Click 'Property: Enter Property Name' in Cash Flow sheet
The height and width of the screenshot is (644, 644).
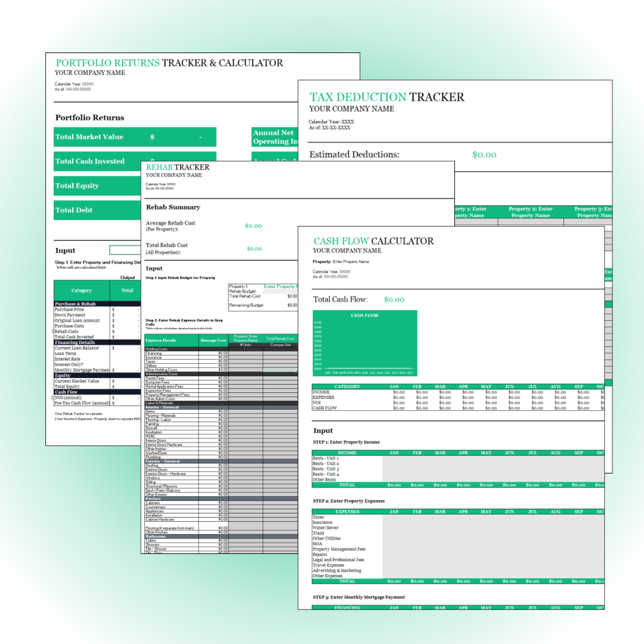(x=341, y=262)
